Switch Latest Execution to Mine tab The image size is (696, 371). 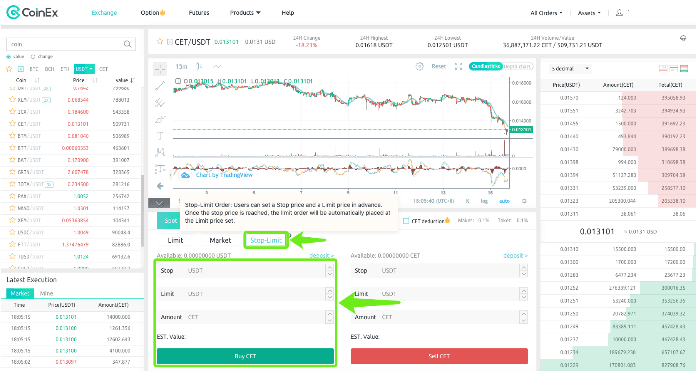tap(46, 293)
